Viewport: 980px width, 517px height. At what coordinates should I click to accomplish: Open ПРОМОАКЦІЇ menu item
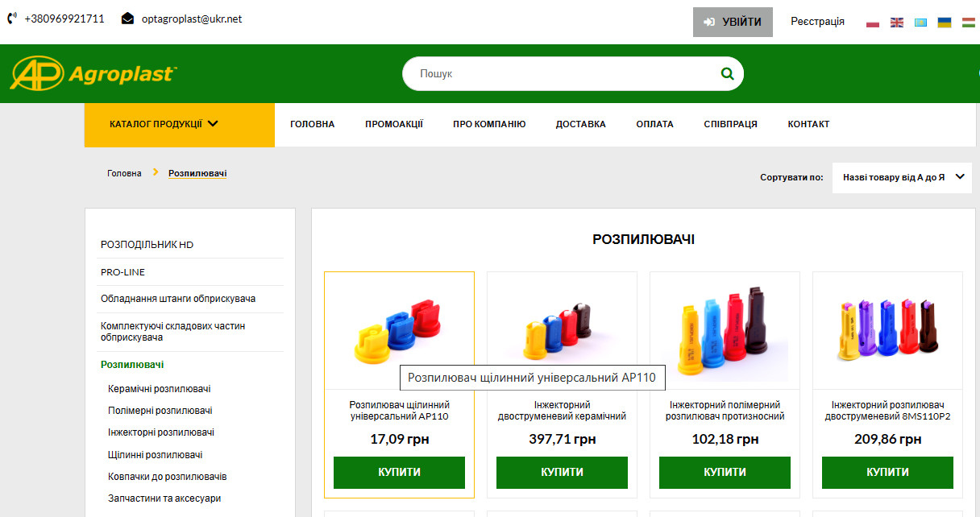point(394,124)
